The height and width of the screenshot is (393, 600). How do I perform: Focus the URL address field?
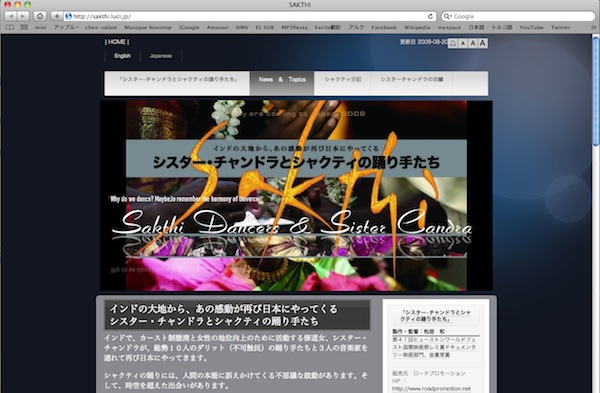pyautogui.click(x=245, y=16)
